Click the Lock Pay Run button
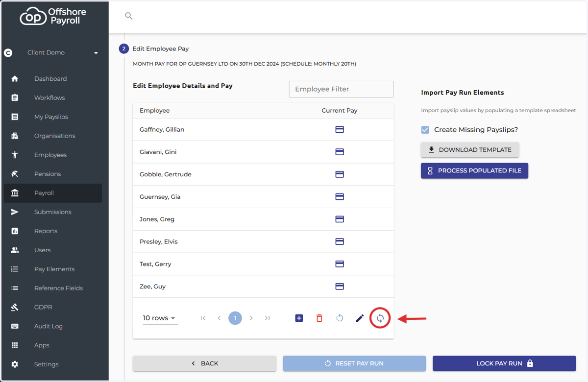The height and width of the screenshot is (382, 588). click(504, 363)
